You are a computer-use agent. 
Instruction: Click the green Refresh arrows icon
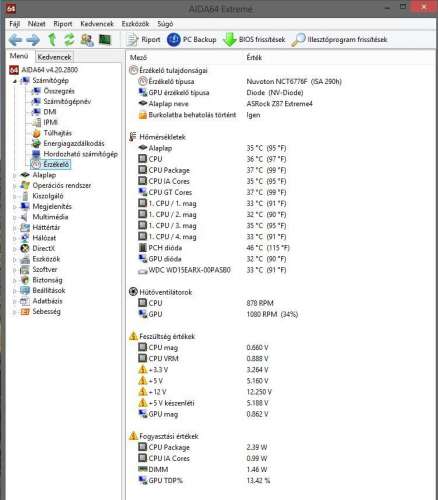[69, 40]
